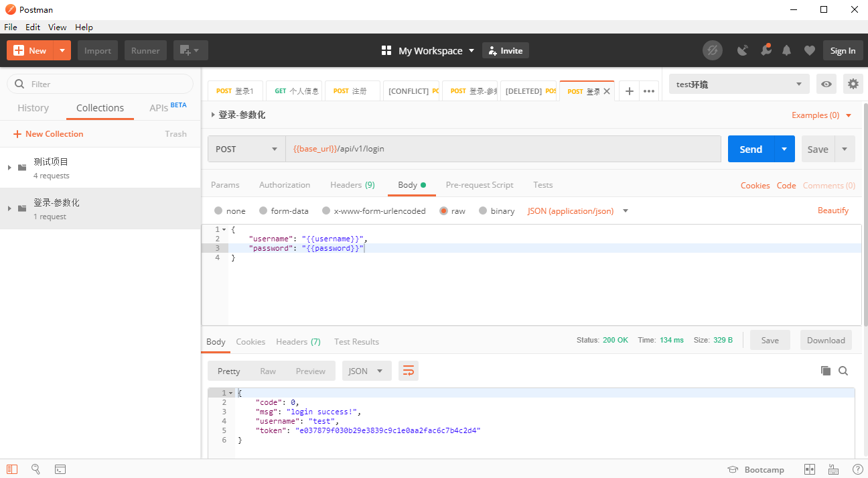Switch to the Tests tab
Viewport: 868px width, 478px height.
tap(542, 184)
